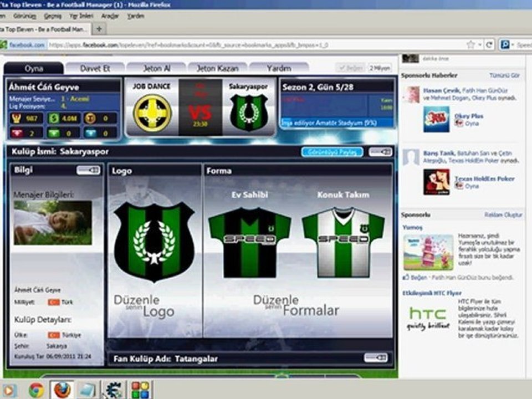Screen dimensions: 532x399
Task: Click the Texas HoldEm Poker thumbnail
Action: tap(436, 182)
